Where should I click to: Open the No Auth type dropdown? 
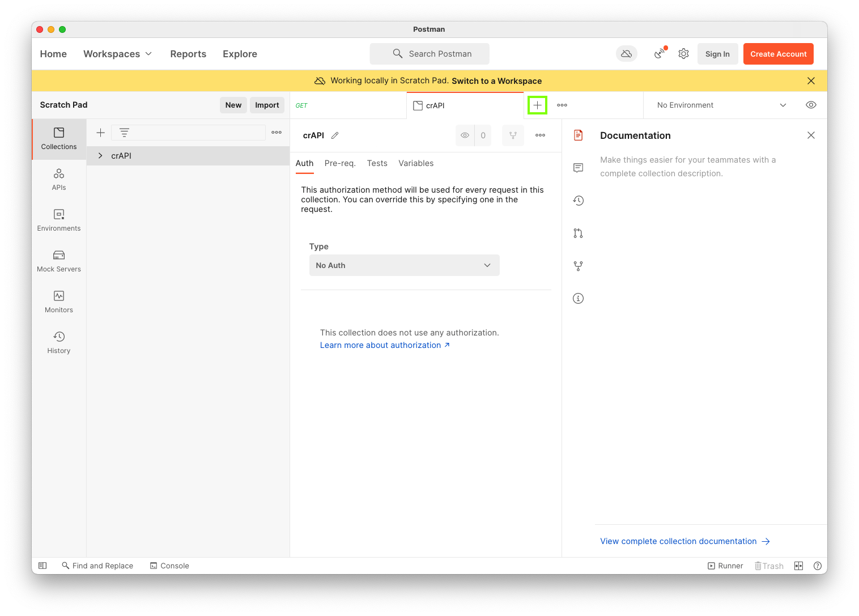[404, 265]
